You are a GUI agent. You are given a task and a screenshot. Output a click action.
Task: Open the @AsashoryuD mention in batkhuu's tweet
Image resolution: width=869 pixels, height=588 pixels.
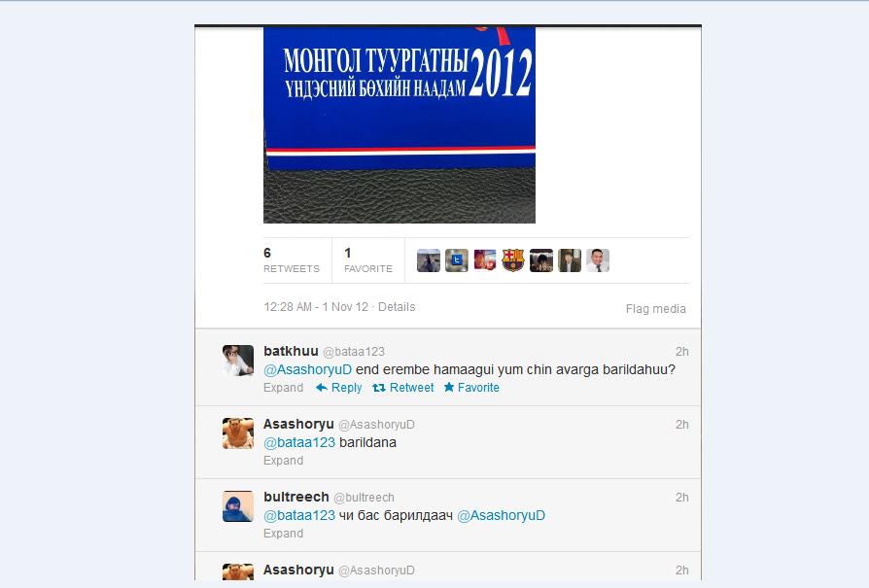click(x=307, y=369)
